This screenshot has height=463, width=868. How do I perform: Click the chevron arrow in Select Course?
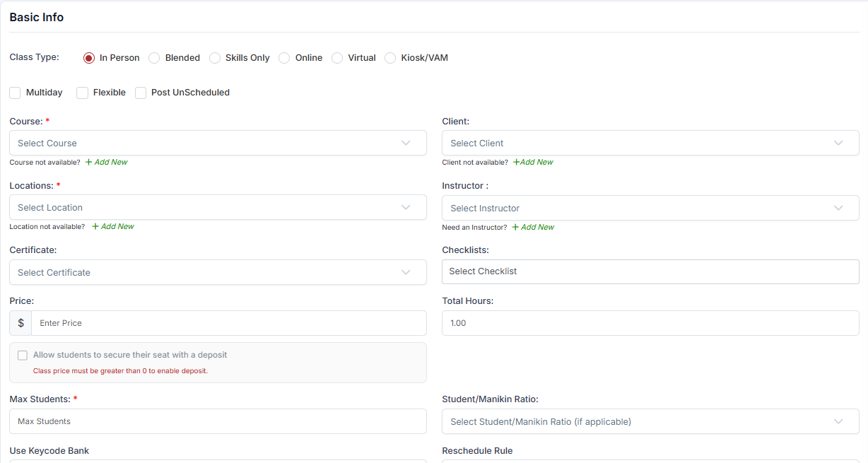click(x=406, y=143)
